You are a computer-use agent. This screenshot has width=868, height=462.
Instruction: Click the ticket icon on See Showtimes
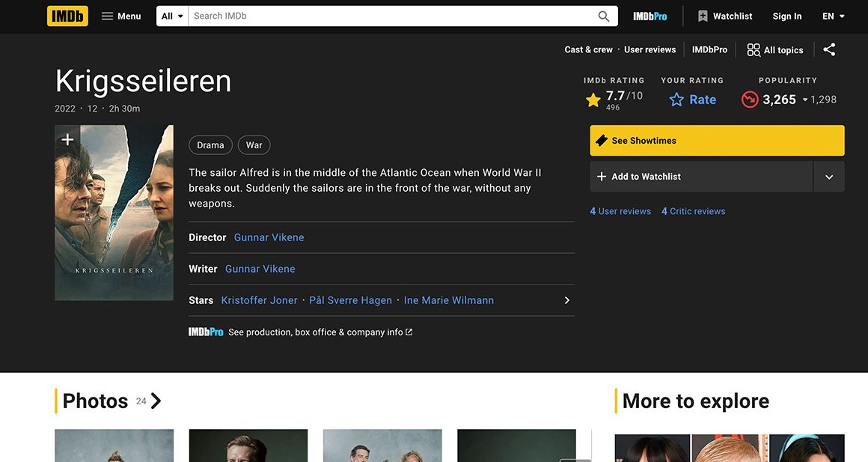coord(601,141)
